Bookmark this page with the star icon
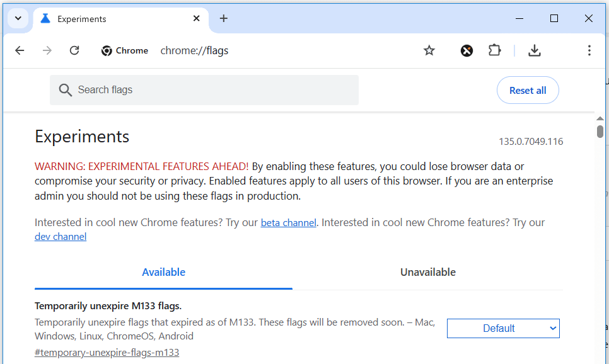The width and height of the screenshot is (609, 364). tap(429, 50)
